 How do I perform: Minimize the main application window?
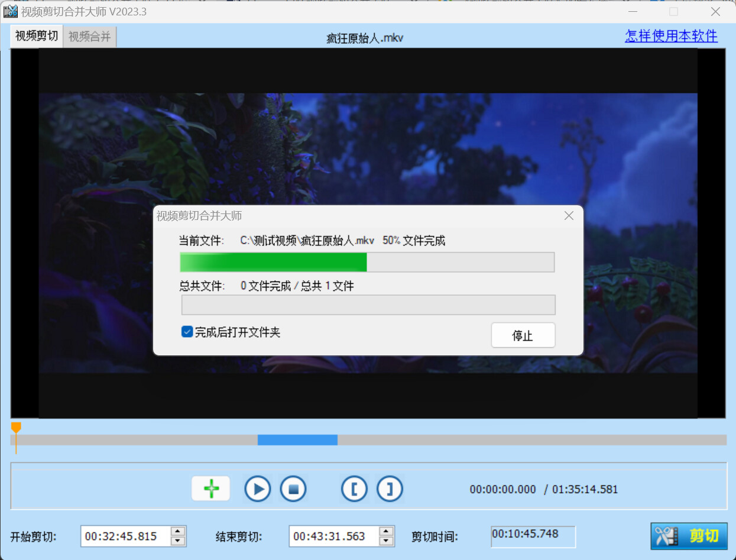[x=632, y=11]
